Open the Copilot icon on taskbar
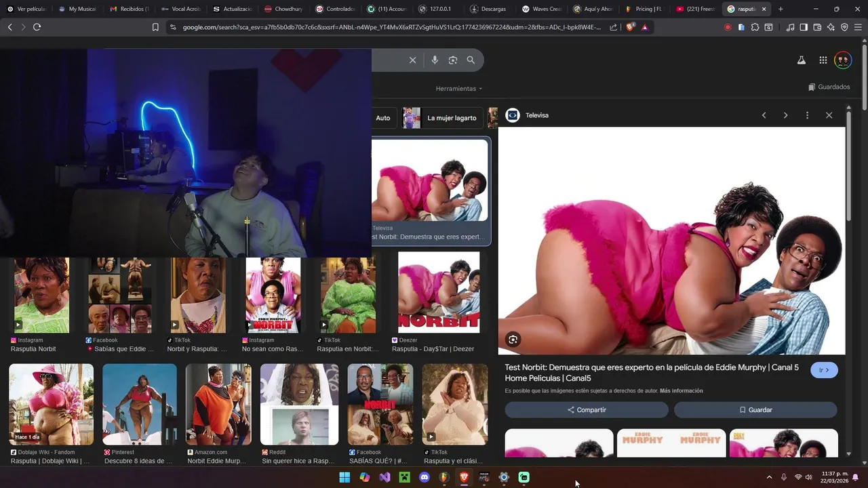This screenshot has height=488, width=868. 365,477
